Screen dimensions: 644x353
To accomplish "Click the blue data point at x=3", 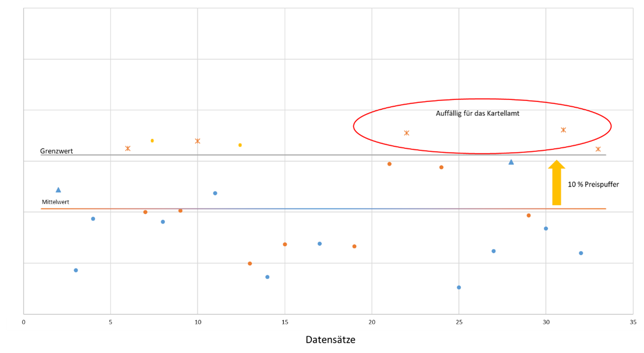I will click(76, 270).
